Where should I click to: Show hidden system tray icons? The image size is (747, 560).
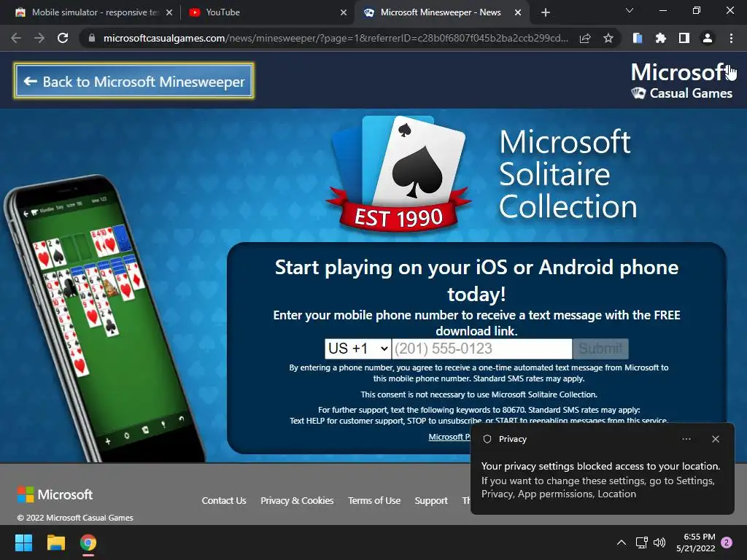pyautogui.click(x=622, y=542)
